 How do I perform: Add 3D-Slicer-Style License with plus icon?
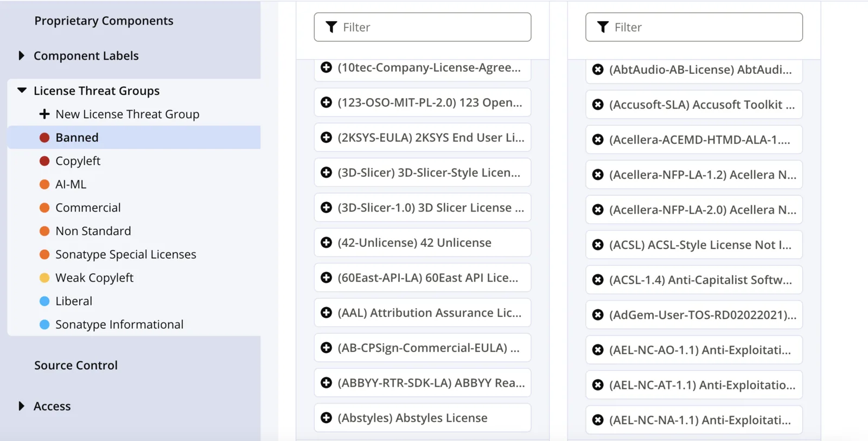[x=326, y=172]
